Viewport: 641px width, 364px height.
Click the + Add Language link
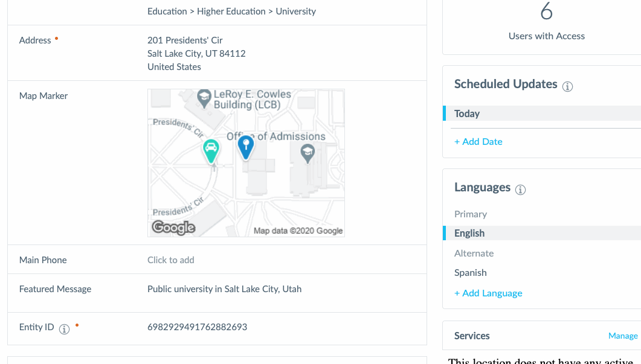tap(488, 293)
